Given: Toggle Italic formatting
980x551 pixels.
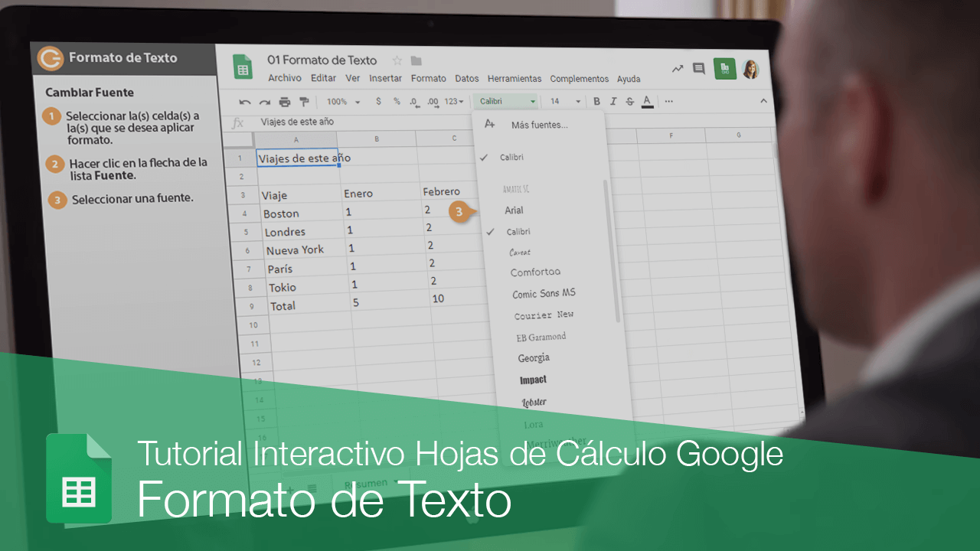Looking at the screenshot, I should pyautogui.click(x=613, y=101).
